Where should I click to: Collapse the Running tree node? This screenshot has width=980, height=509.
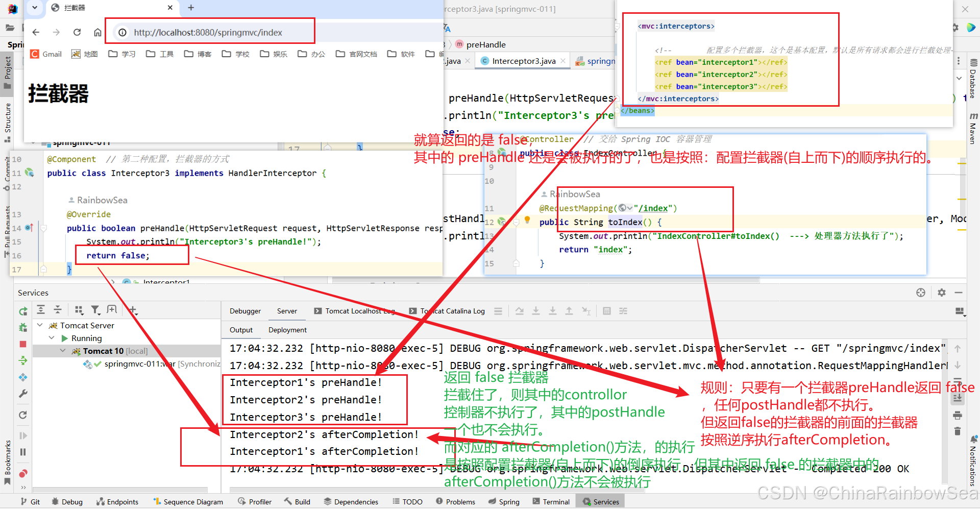tap(51, 337)
